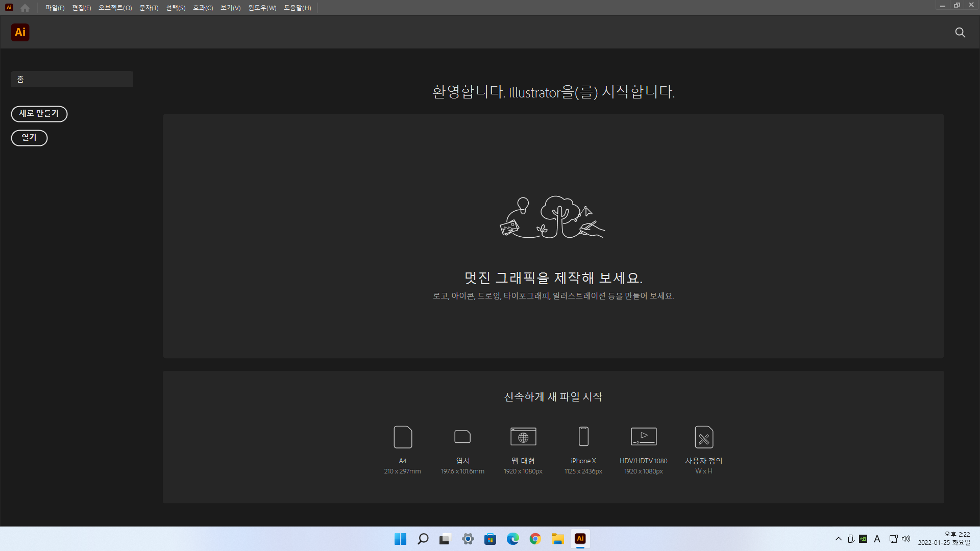Viewport: 980px width, 551px height.
Task: Open the custom size (사용자 정의) preset
Action: coord(704,437)
